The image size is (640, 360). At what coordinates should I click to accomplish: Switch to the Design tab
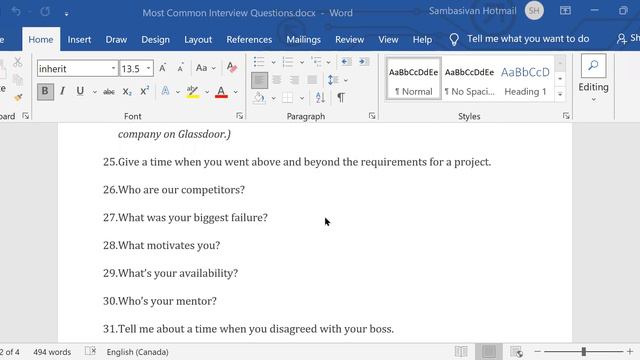click(x=155, y=40)
